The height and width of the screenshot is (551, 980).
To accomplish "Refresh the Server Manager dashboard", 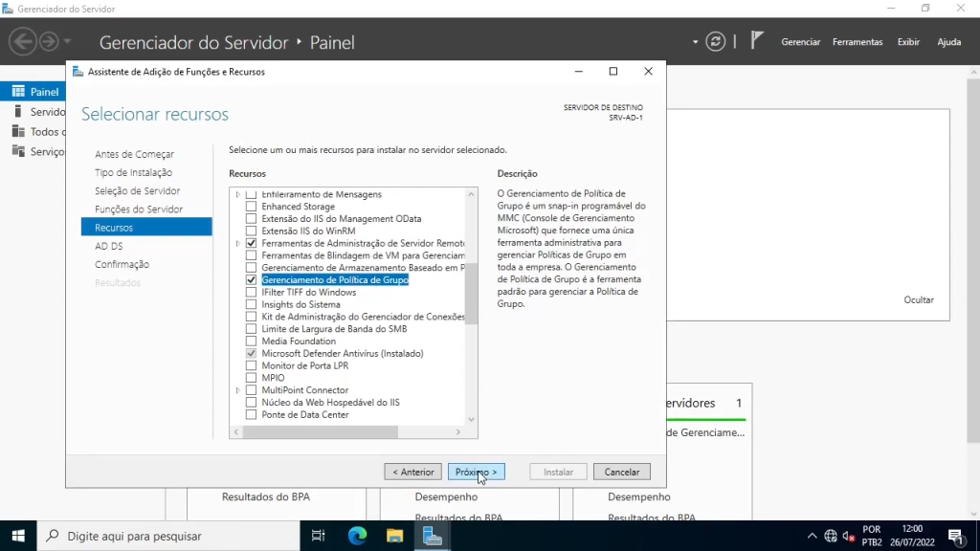I will click(715, 42).
